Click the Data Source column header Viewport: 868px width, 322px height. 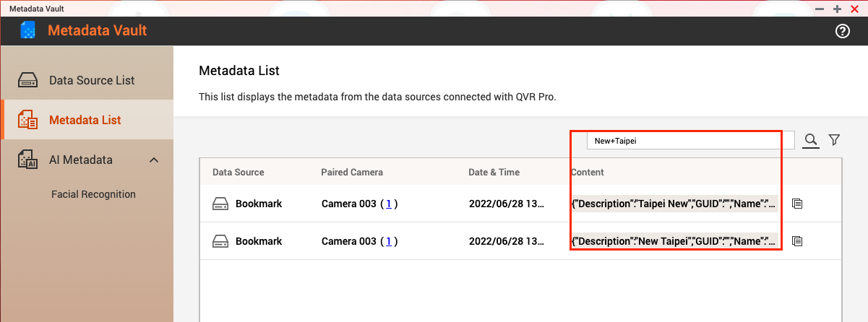point(238,173)
